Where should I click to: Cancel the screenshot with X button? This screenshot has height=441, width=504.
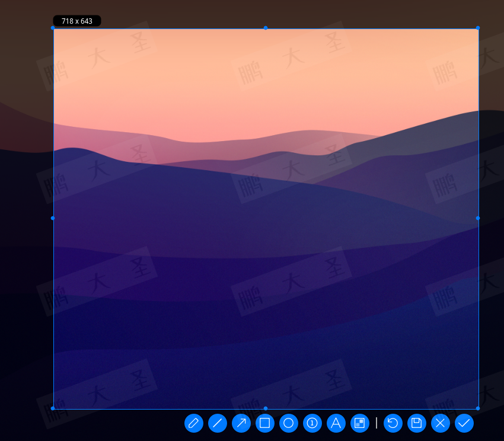441,423
